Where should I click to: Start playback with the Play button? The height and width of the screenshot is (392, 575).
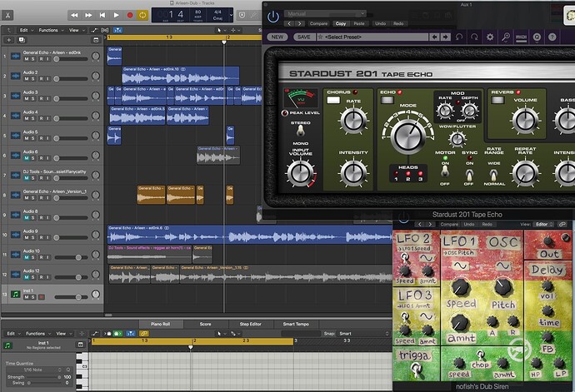(116, 15)
